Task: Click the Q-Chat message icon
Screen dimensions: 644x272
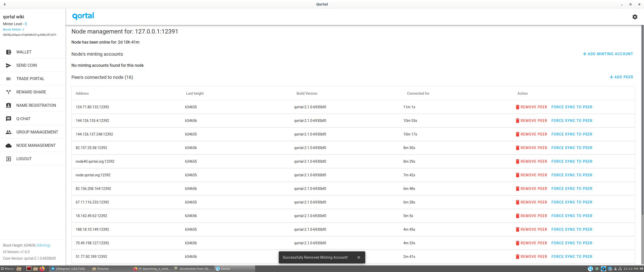Action: [x=9, y=119]
